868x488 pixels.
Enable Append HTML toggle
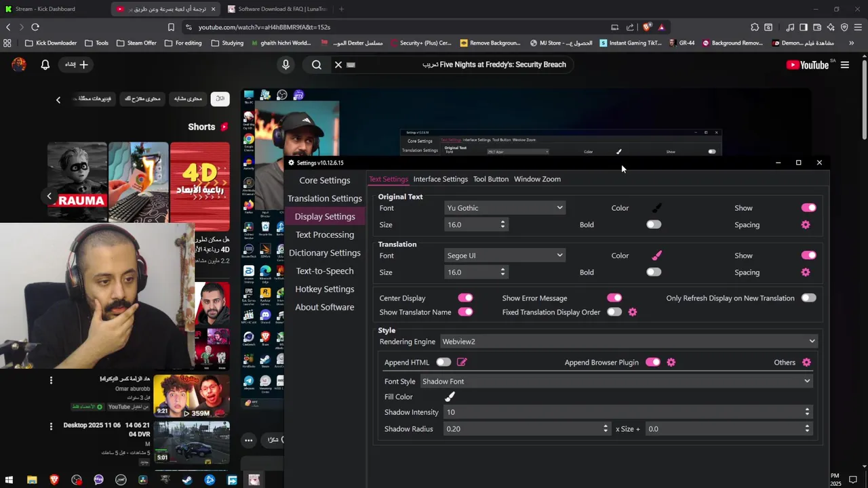[443, 362]
